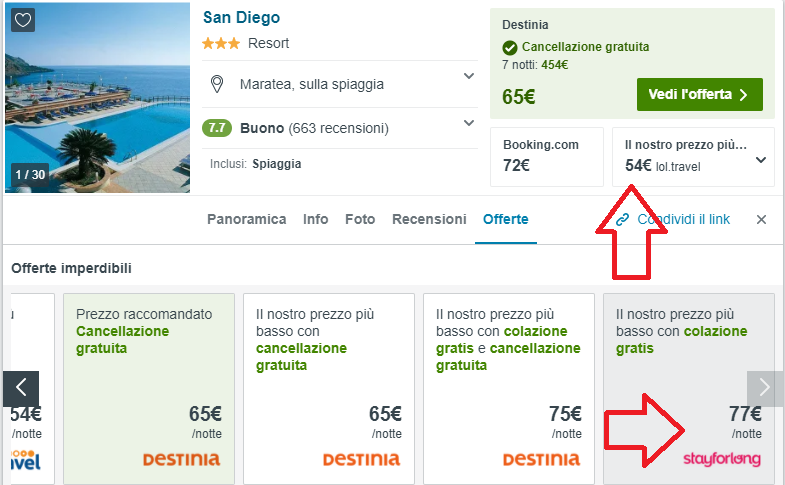This screenshot has width=785, height=485.
Task: Close the offers panel with X
Action: click(761, 220)
